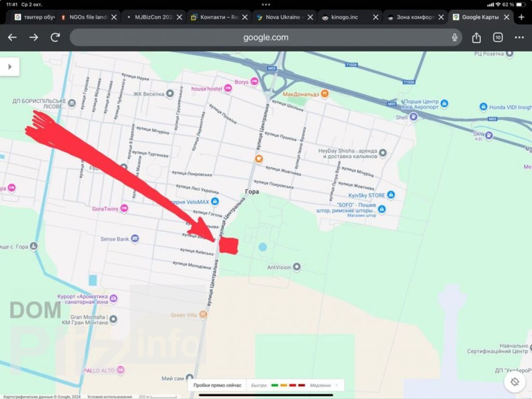Image resolution: width=532 pixels, height=399 pixels.
Task: Switch to the Nova Ukraine tab
Action: tap(282, 17)
